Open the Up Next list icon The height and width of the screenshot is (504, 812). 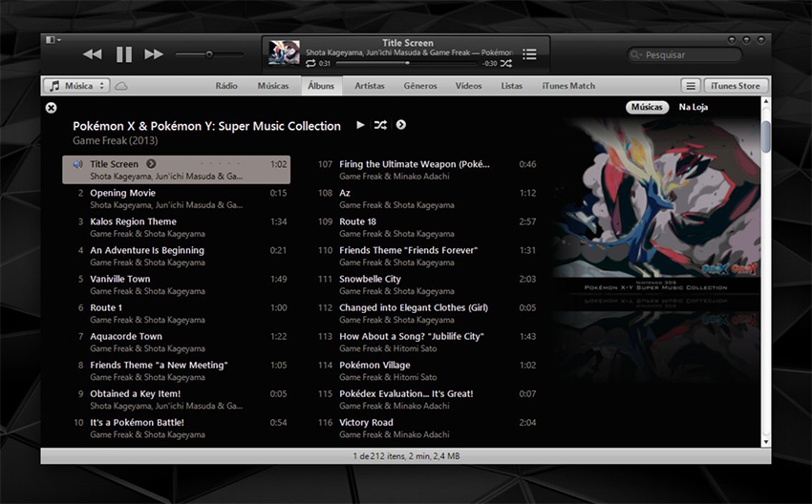coord(529,54)
